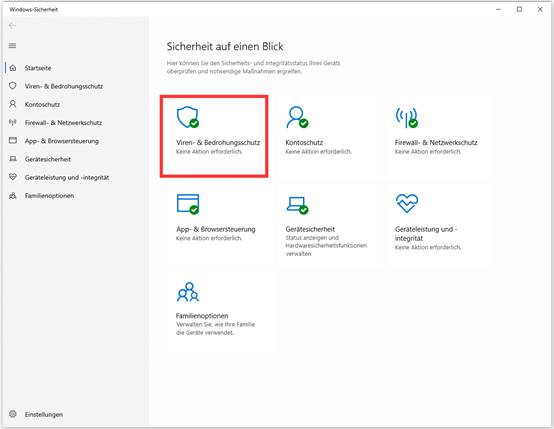Open Viren- & Bedrohungsschutz from sidebar
This screenshot has width=554, height=429.
(64, 86)
